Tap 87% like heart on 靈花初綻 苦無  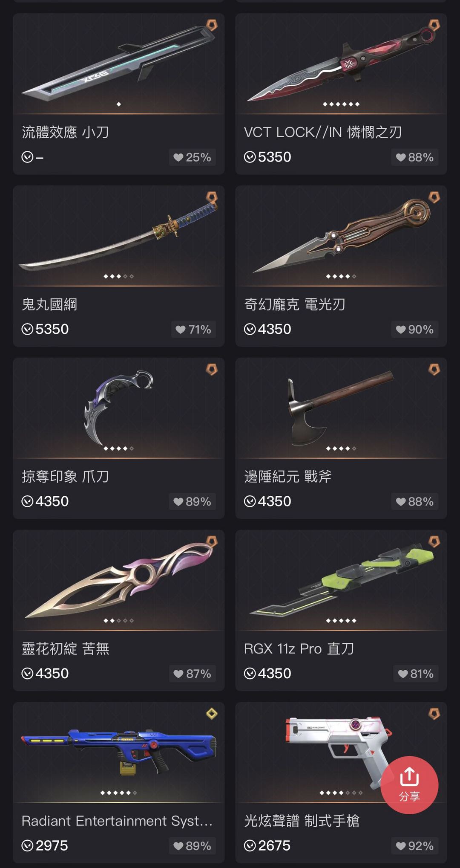click(192, 674)
